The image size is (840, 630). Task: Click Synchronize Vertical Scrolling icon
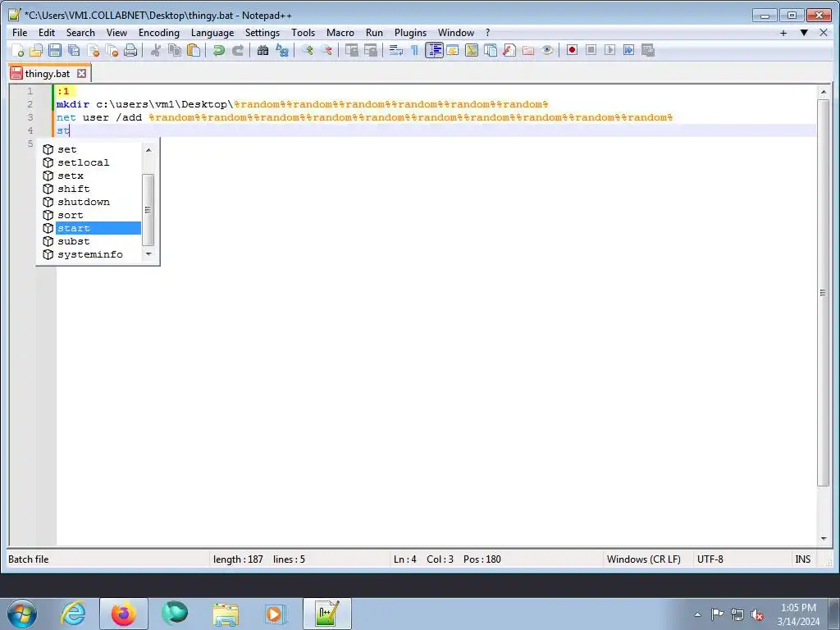tap(351, 50)
